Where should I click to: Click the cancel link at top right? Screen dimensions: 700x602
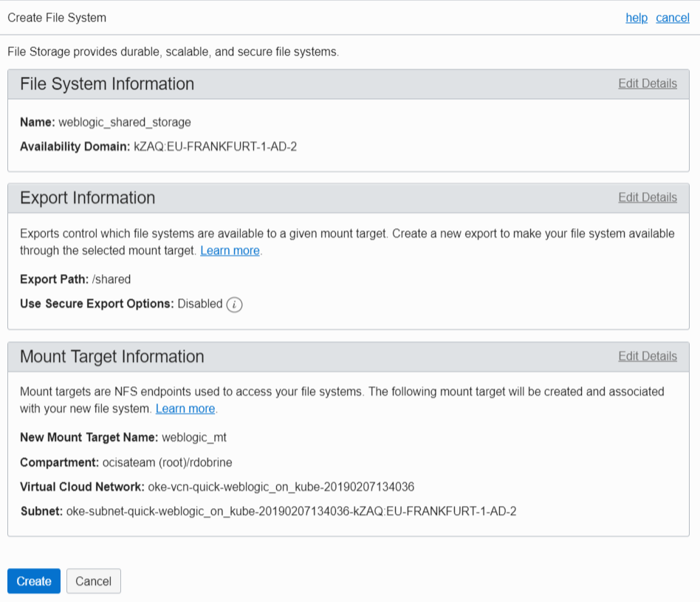[672, 18]
